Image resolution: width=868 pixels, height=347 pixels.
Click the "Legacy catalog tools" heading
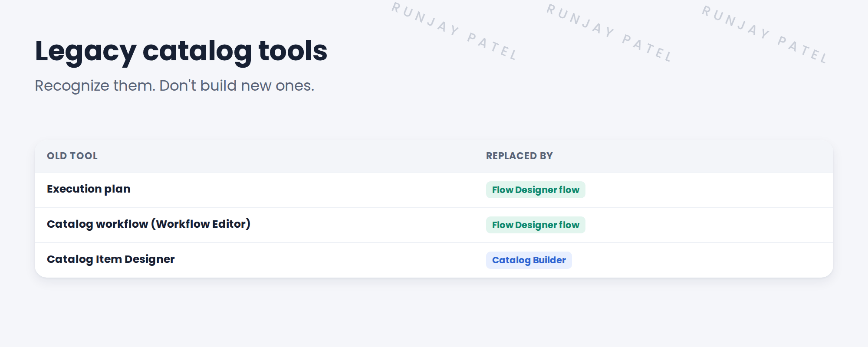[181, 51]
